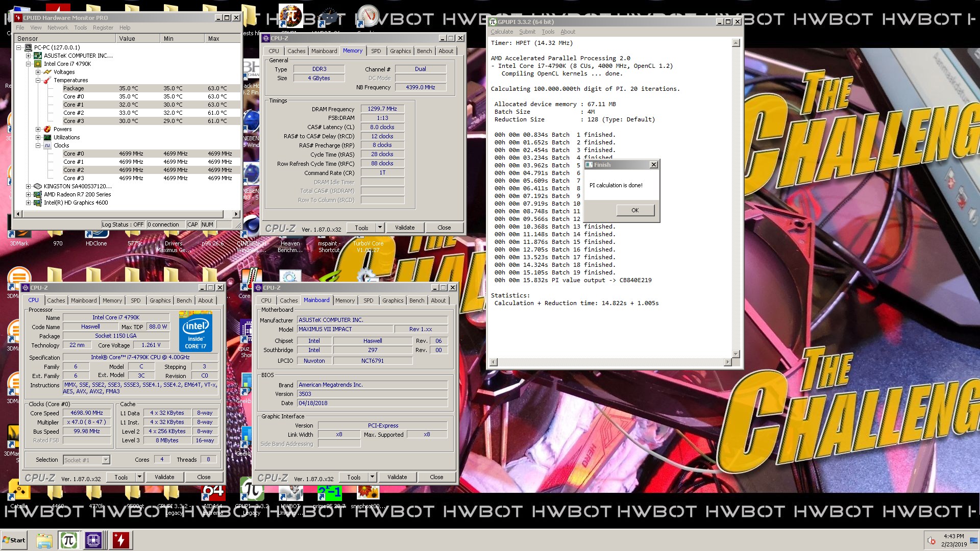
Task: Open the Tools dropdown arrow in Memory CPU-Z
Action: (x=380, y=228)
